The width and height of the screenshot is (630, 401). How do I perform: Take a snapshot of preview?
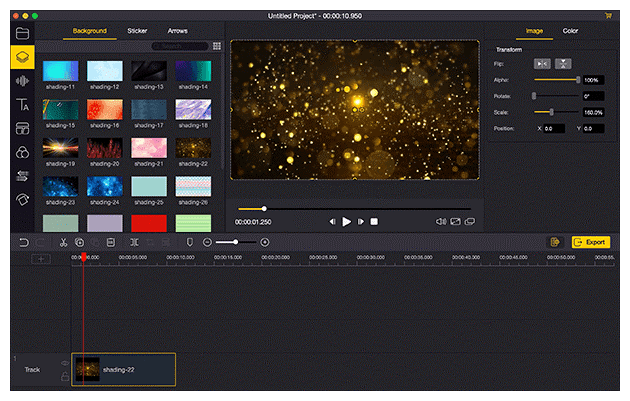click(x=455, y=222)
